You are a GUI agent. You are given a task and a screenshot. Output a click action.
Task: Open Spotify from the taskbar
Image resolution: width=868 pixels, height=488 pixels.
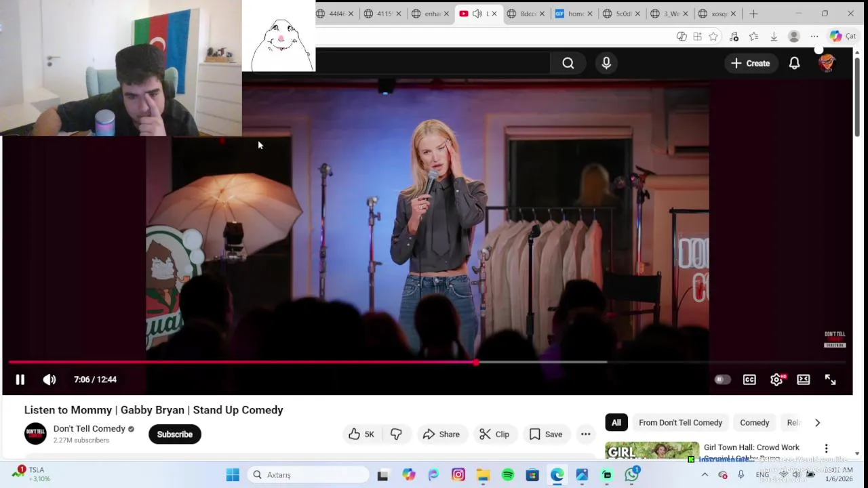point(508,475)
